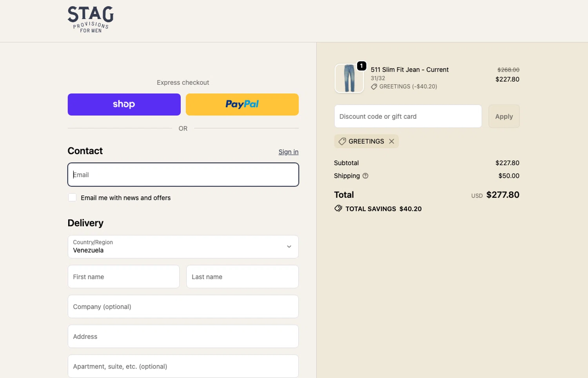Click the Discount code or gift card field
Image resolution: width=588 pixels, height=378 pixels.
point(408,116)
